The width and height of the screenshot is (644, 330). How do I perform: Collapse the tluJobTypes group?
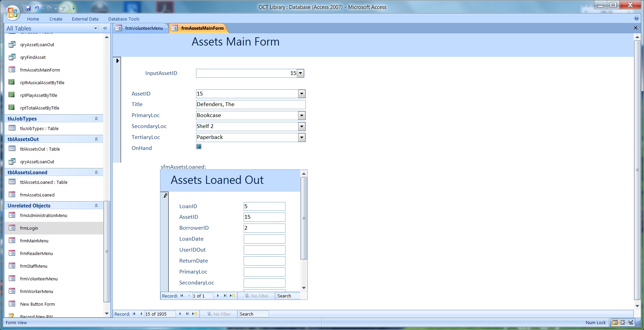pos(96,118)
